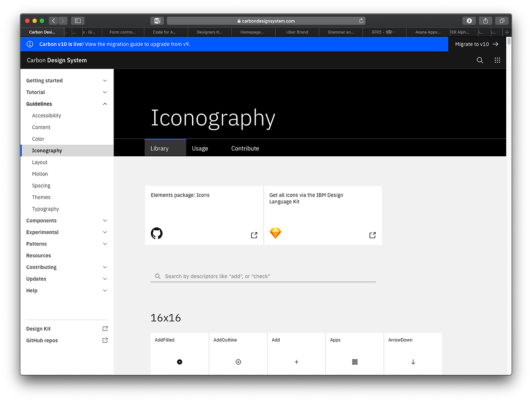
Task: Click the search magnifier in Carbon header
Action: point(480,60)
